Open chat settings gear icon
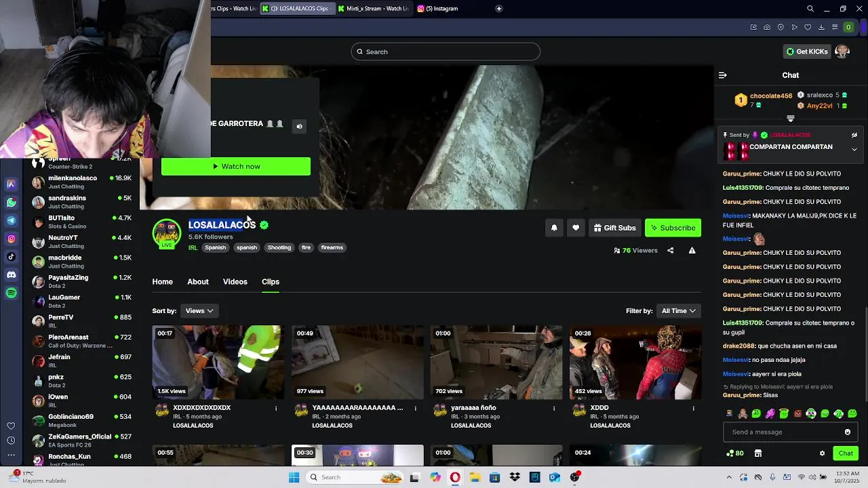This screenshot has height=488, width=868. pyautogui.click(x=822, y=453)
